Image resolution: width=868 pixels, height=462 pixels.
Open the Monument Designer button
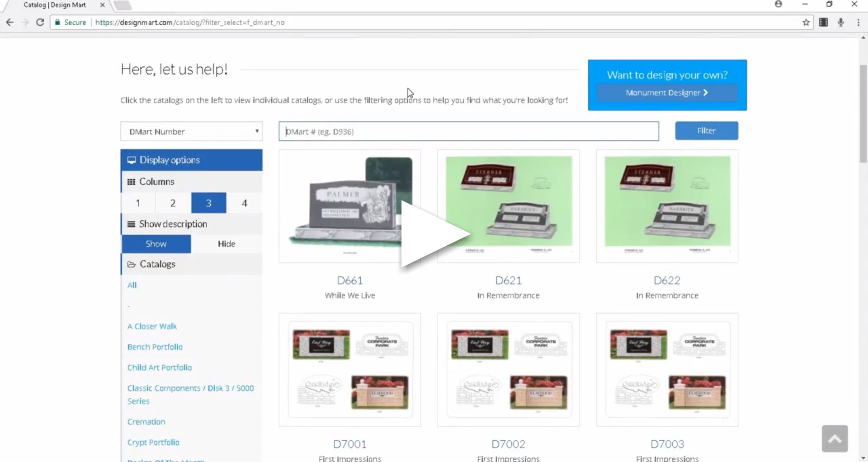tap(667, 93)
